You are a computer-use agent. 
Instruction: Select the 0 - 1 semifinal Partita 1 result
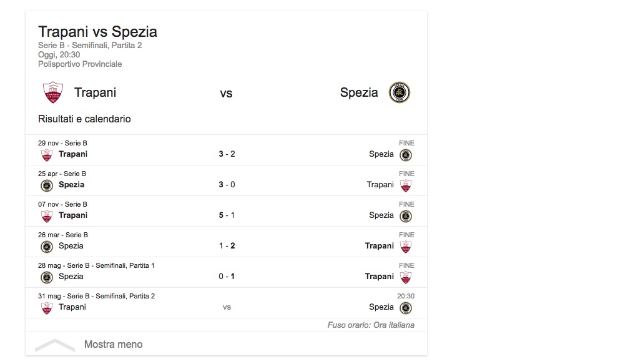point(227,277)
